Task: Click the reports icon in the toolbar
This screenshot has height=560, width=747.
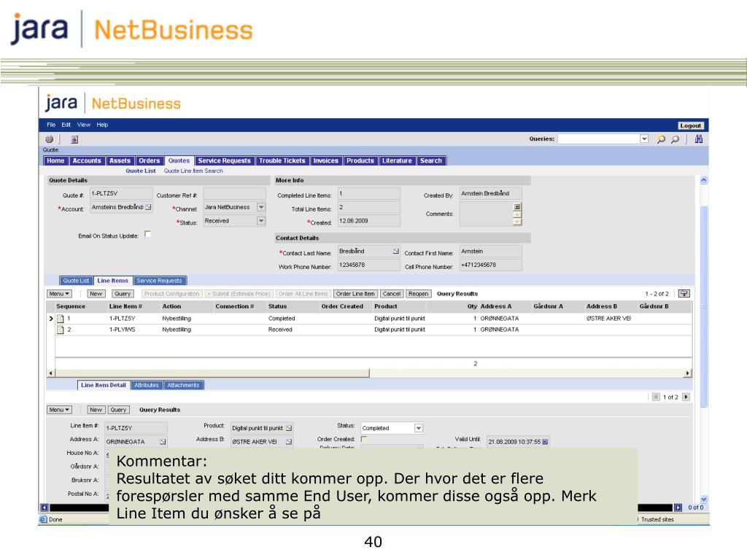Action: click(x=74, y=139)
